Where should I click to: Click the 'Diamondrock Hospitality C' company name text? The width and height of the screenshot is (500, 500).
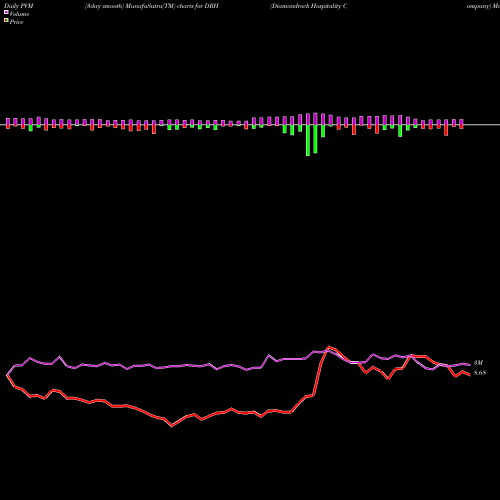[x=309, y=6]
